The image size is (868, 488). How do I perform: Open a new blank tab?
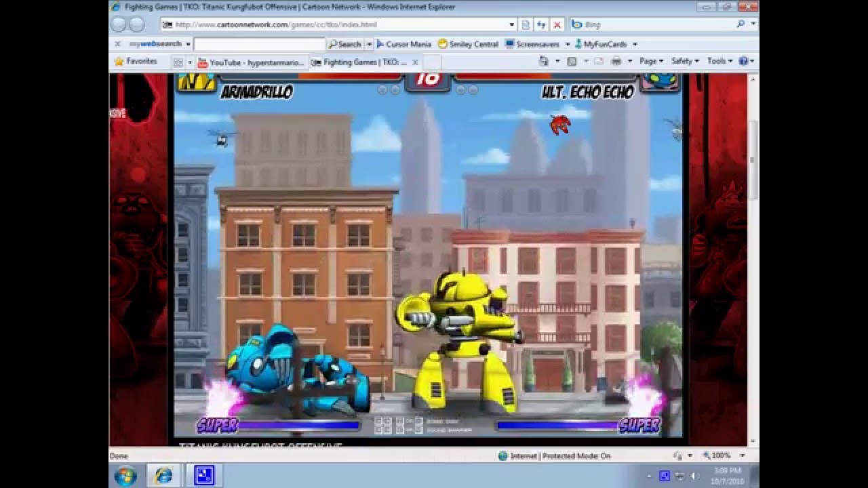(x=432, y=62)
